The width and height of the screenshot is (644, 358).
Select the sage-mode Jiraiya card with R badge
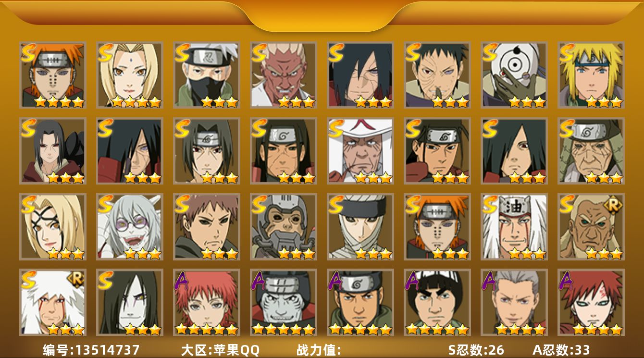point(53,303)
